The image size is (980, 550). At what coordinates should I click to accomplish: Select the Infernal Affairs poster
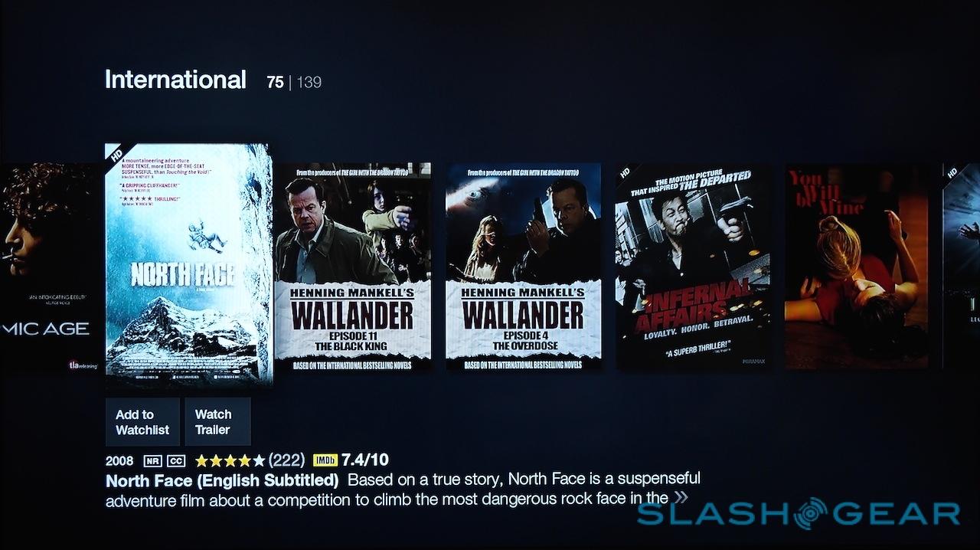[x=693, y=267]
